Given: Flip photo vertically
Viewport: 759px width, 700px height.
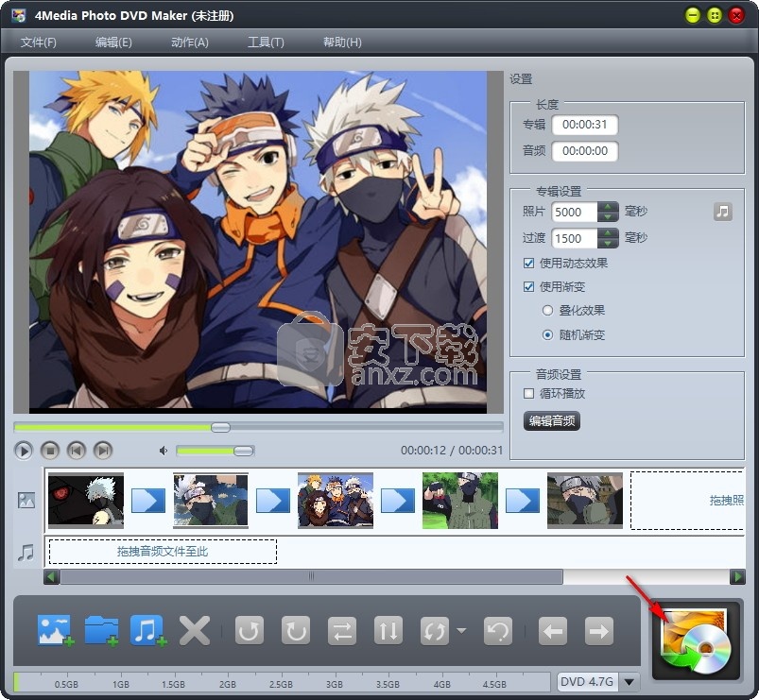Looking at the screenshot, I should pos(388,630).
